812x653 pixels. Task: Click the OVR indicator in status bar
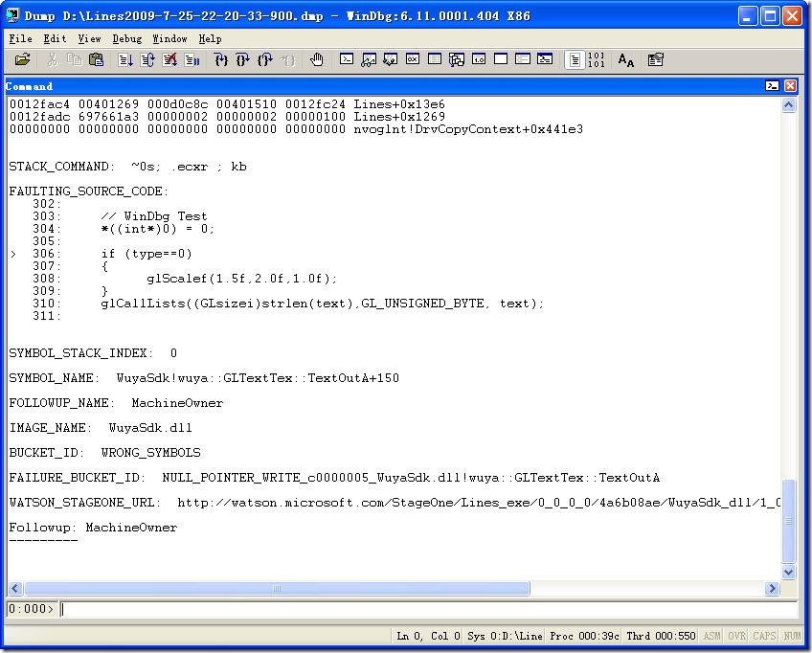point(737,636)
